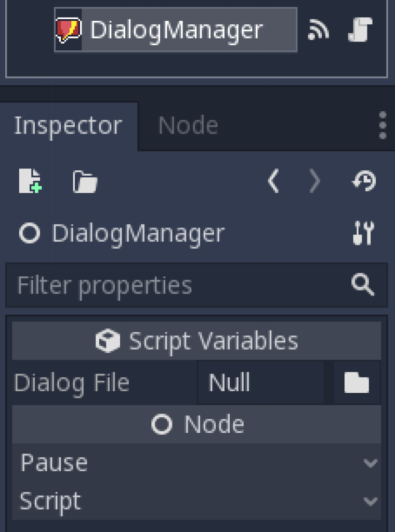Image resolution: width=395 pixels, height=532 pixels.
Task: Expand the Pause property section
Action: tap(196, 462)
